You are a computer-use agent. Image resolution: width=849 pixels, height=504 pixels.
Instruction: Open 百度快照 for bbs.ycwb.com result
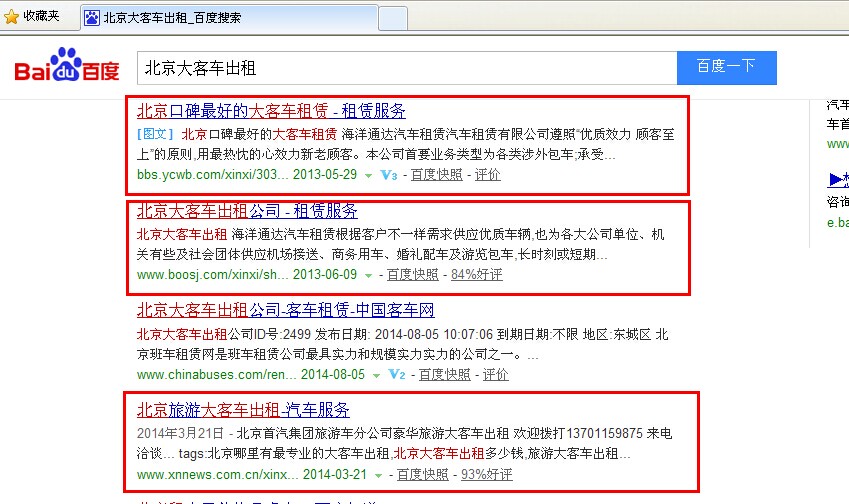(437, 175)
